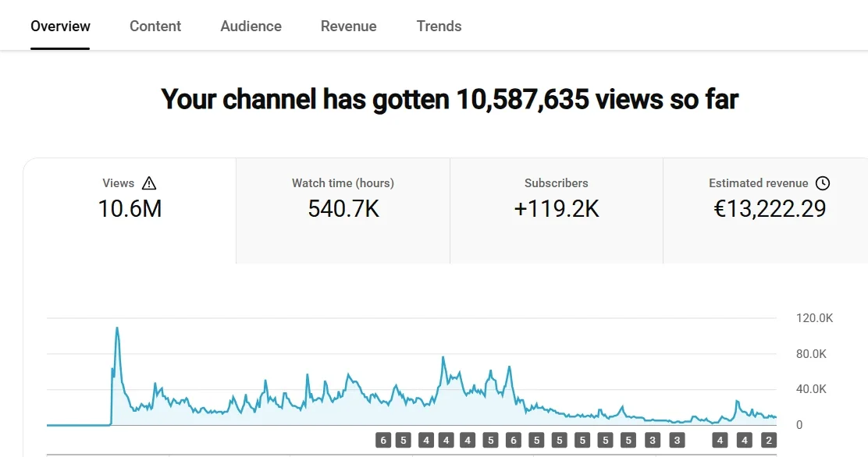Click the first video marker labeled 6

click(383, 441)
